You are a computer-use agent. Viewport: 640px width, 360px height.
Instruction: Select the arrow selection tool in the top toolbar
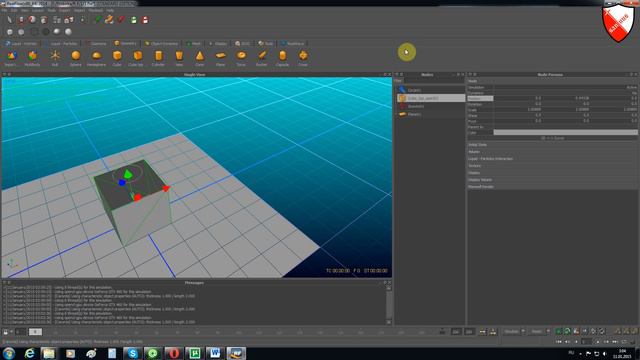[9, 20]
